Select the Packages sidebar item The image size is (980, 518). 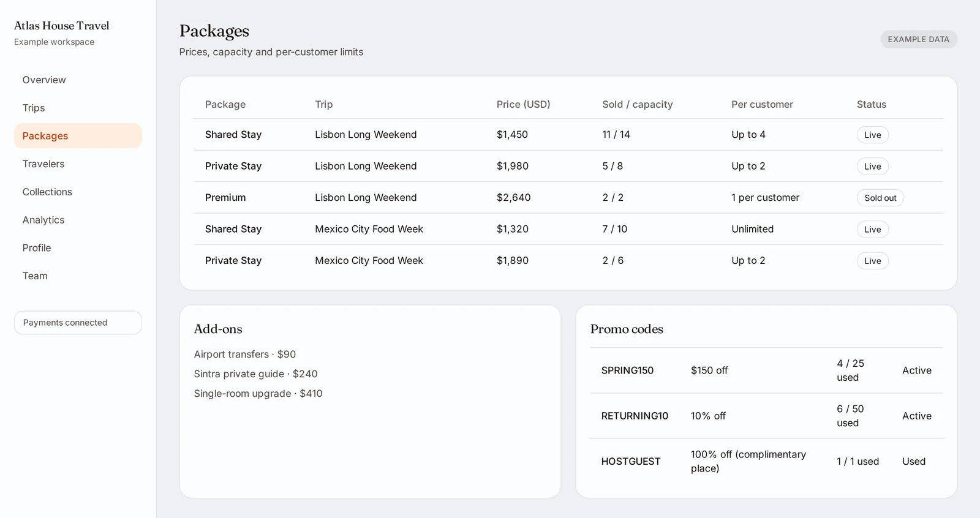coord(78,136)
